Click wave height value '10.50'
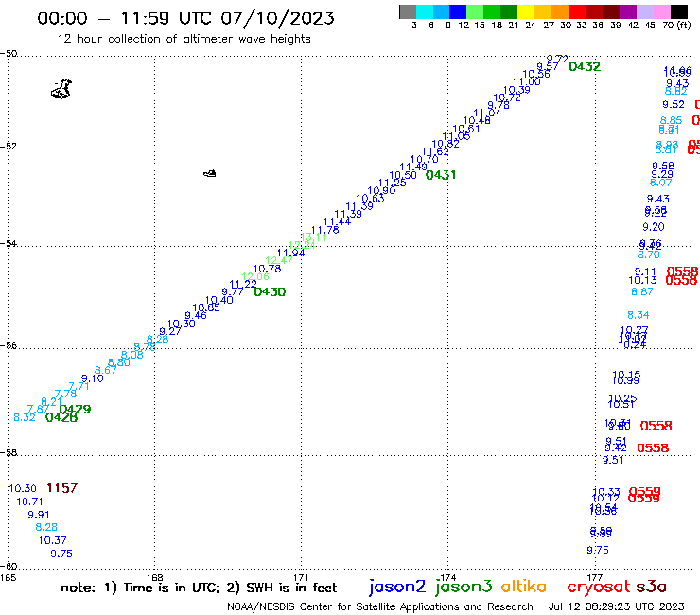This screenshot has width=700, height=615. 403,176
